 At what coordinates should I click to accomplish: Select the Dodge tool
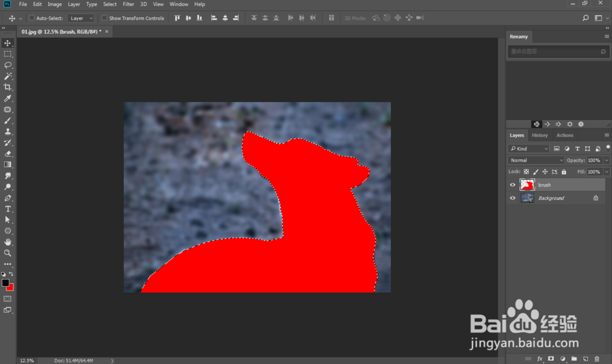click(x=7, y=187)
